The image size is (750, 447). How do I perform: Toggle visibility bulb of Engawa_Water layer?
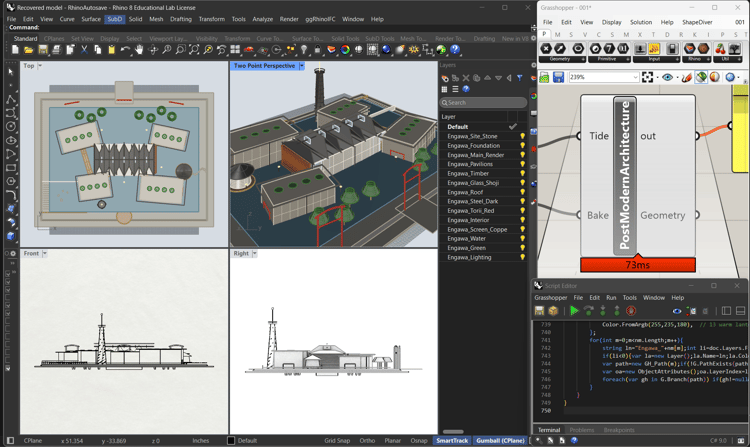(x=522, y=239)
